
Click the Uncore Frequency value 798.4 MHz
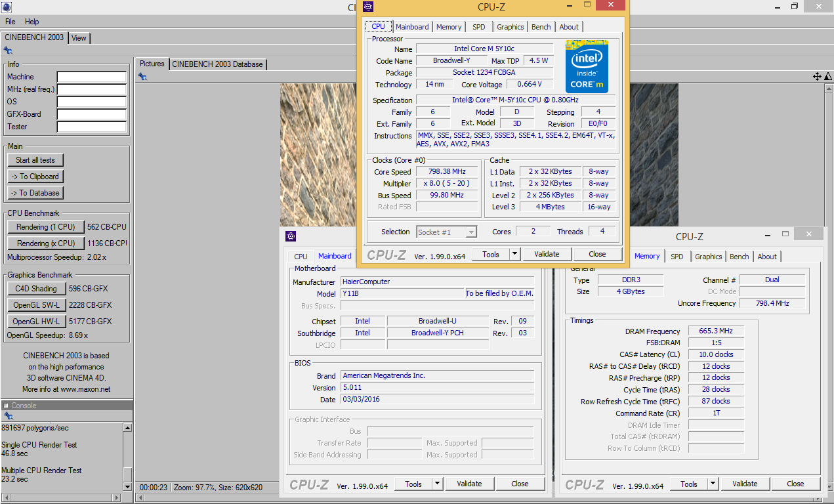(772, 303)
